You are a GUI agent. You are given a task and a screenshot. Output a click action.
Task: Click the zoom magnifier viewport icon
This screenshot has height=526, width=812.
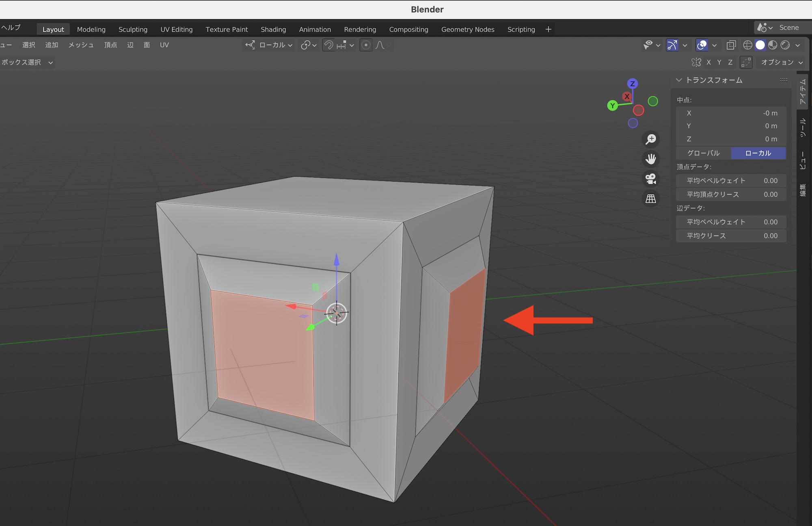(651, 139)
